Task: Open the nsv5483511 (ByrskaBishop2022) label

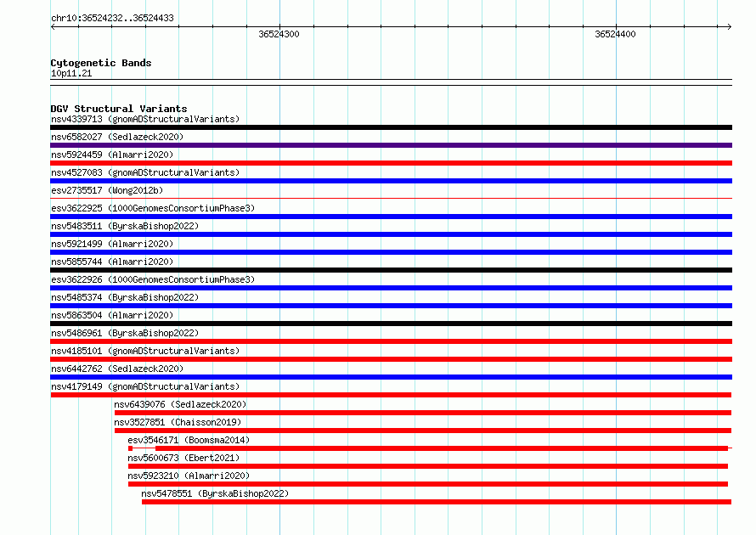Action: (x=125, y=226)
